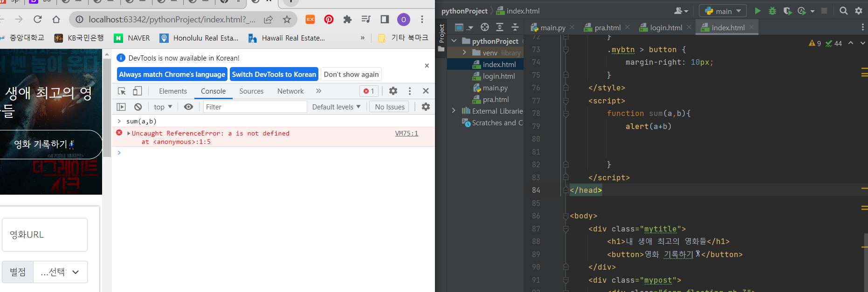Run main with coverage in PyCharm
This screenshot has height=292, width=868.
tap(787, 11)
